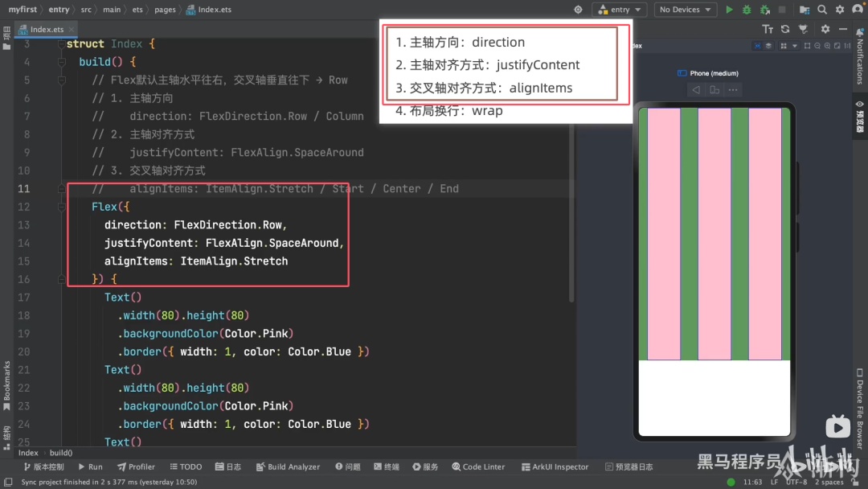Zoom in the preview panel
This screenshot has width=868, height=489.
point(827,46)
